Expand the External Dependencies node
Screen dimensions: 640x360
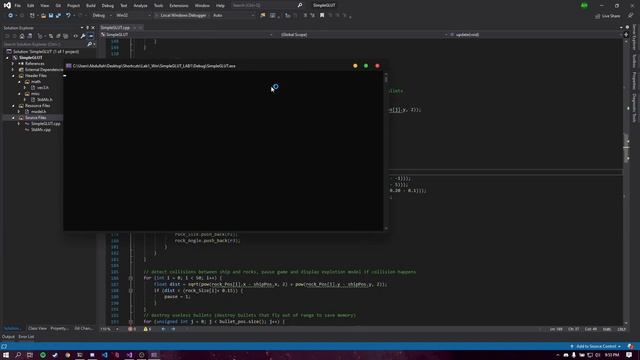[x=13, y=70]
